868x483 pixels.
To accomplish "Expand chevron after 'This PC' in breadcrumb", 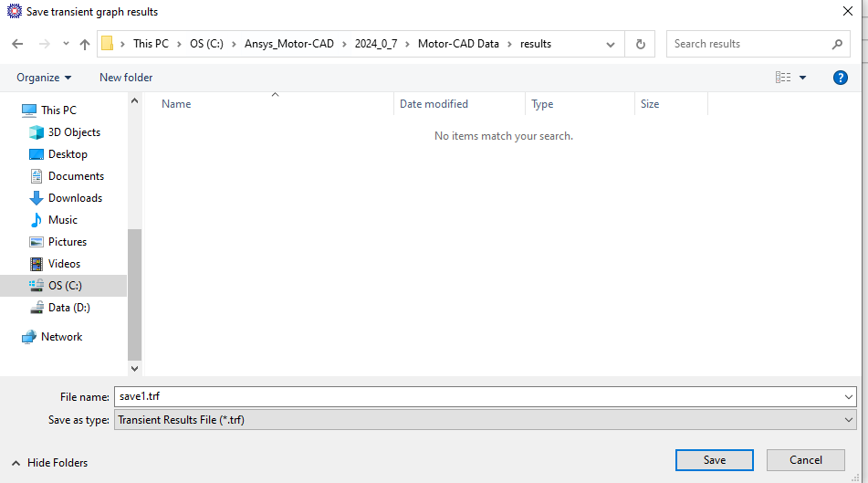I will point(180,45).
